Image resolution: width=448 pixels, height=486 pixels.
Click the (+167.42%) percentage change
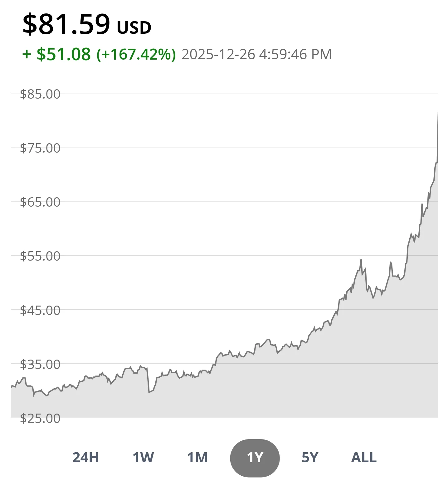[136, 54]
